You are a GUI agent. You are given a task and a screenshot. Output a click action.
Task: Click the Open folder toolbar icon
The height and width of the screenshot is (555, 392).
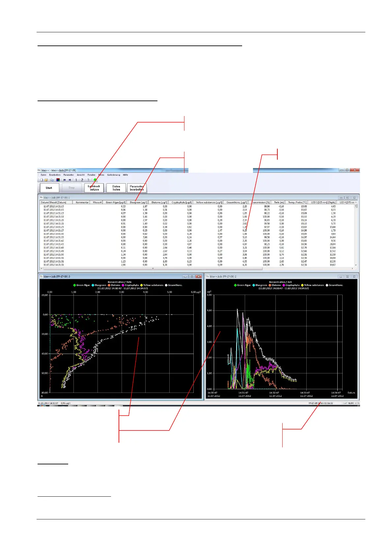coord(46,180)
